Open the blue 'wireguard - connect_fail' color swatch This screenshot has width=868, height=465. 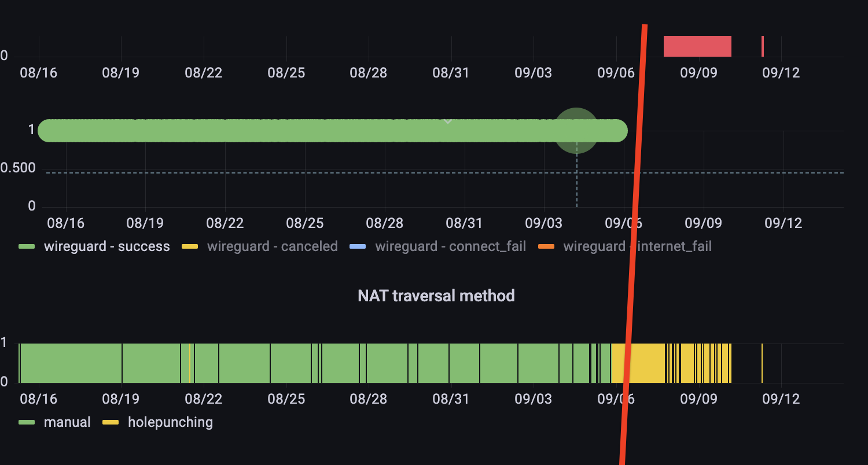tap(358, 247)
